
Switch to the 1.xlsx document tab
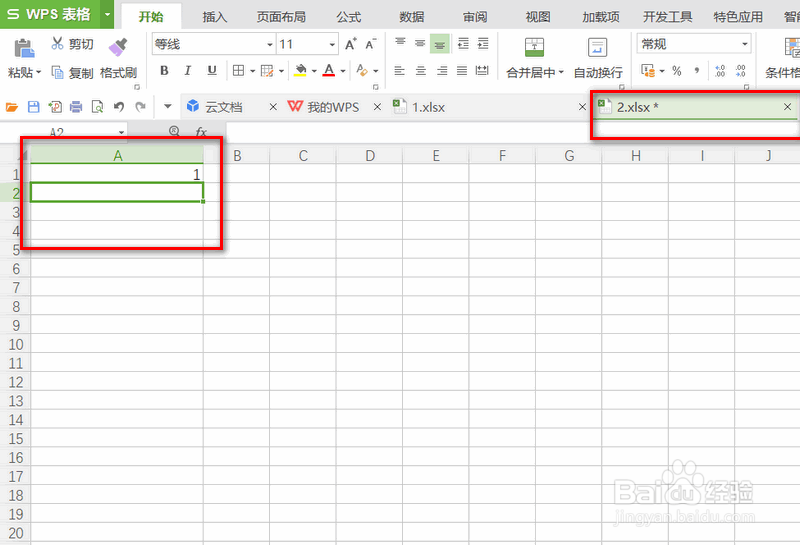click(428, 107)
